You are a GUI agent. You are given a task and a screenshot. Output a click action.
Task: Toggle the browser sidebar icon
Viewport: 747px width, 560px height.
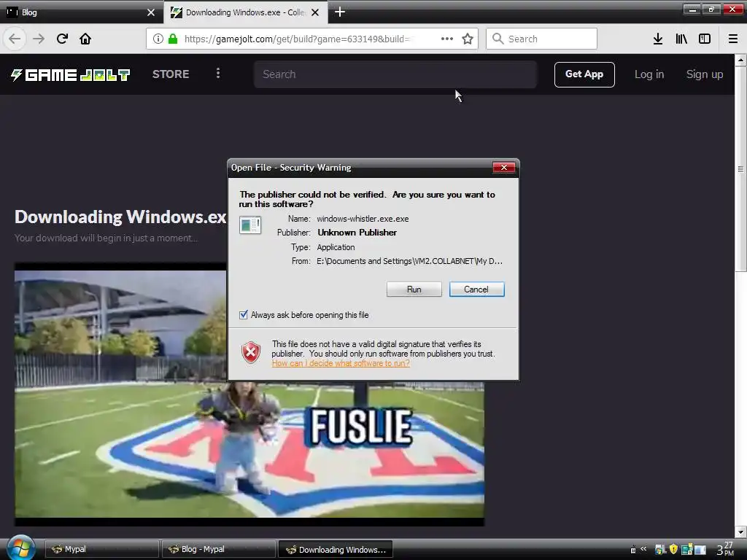[705, 39]
